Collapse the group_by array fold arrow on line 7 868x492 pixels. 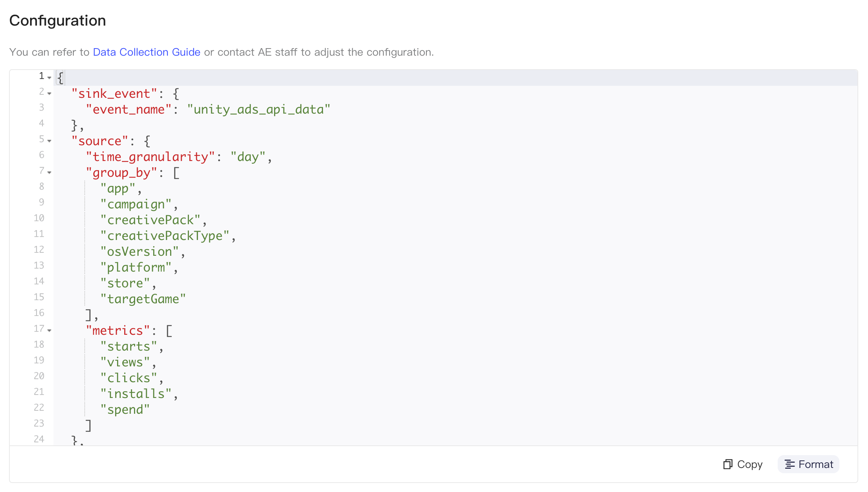[49, 172]
